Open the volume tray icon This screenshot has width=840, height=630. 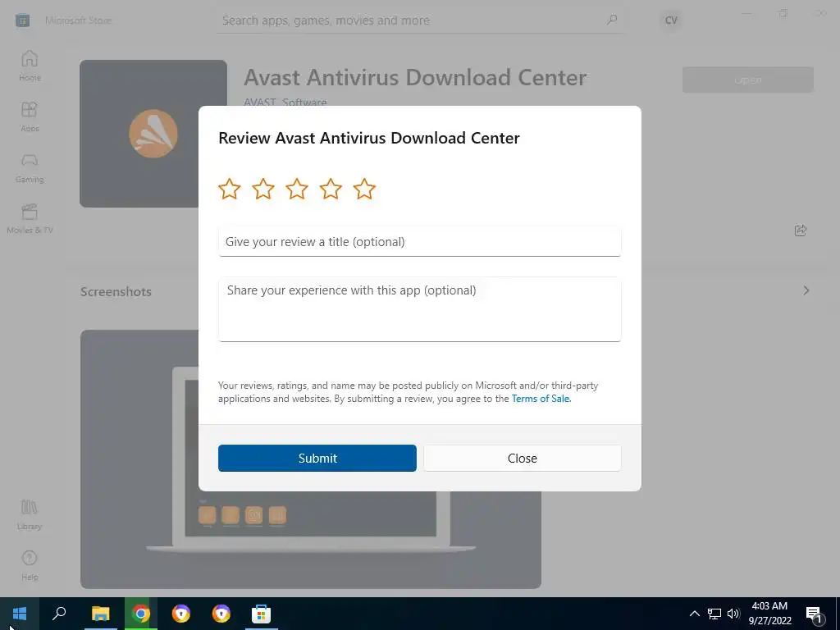coord(733,614)
